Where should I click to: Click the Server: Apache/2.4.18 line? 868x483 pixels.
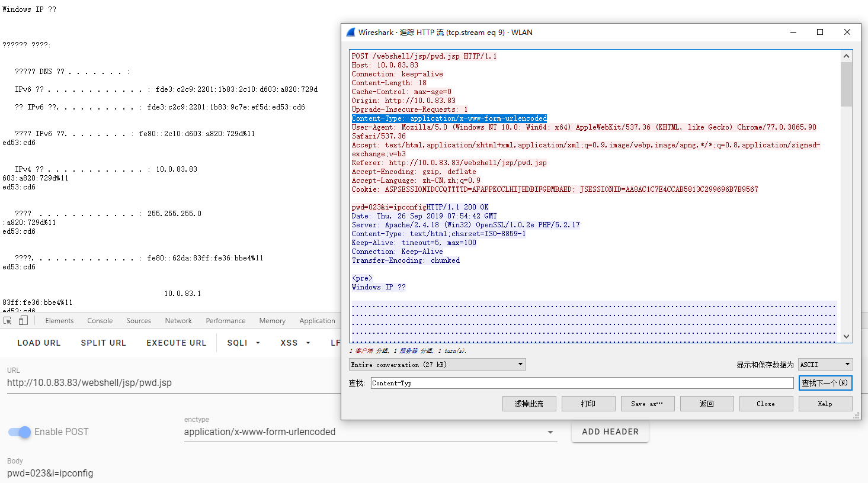[x=466, y=225]
